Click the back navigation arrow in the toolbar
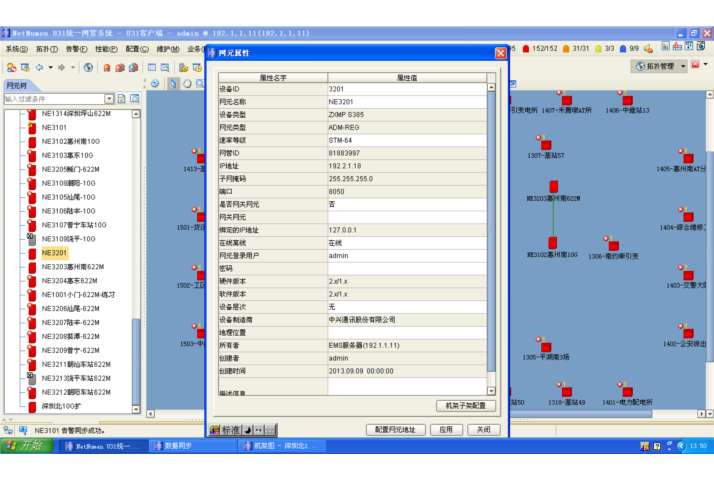Viewport: 714px width, 481px height. click(42, 67)
